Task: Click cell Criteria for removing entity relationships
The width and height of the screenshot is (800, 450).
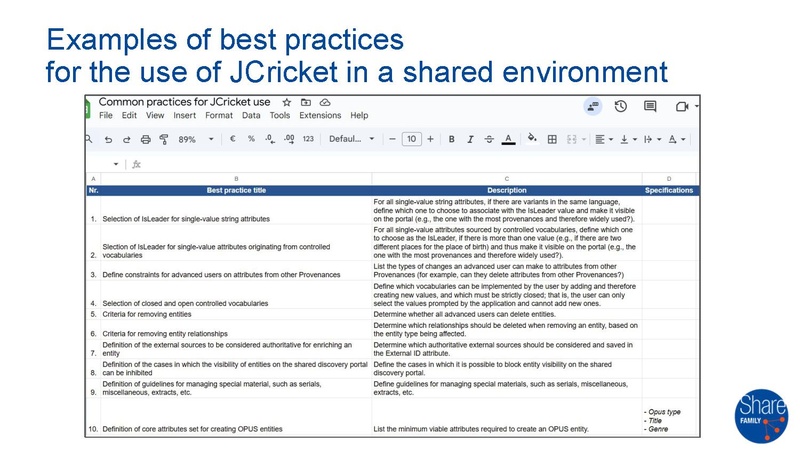Action: pyautogui.click(x=236, y=330)
